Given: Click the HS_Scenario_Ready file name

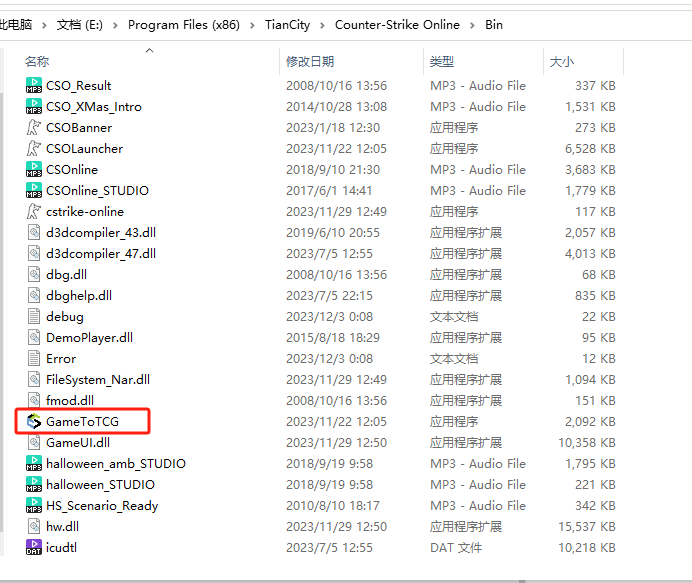Looking at the screenshot, I should tap(102, 505).
